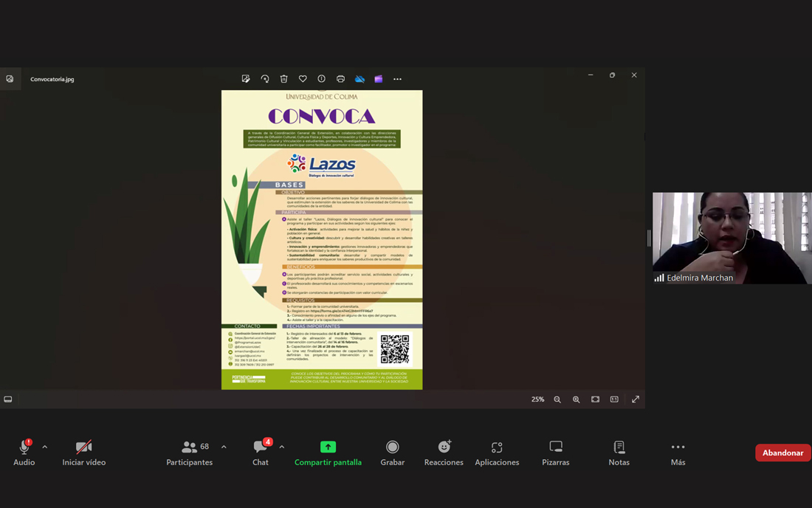Start camera with Iniciar vídeo
The height and width of the screenshot is (508, 812).
(84, 452)
